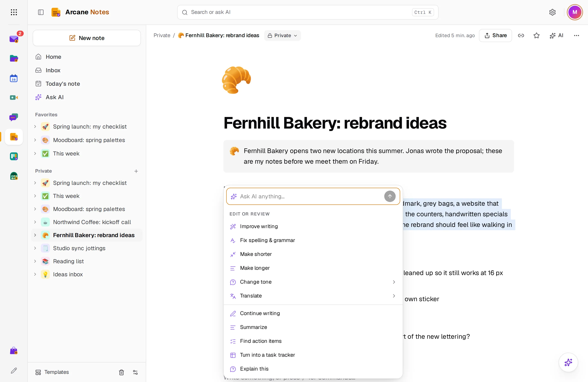Open trash bin in sidebar footer

click(121, 372)
